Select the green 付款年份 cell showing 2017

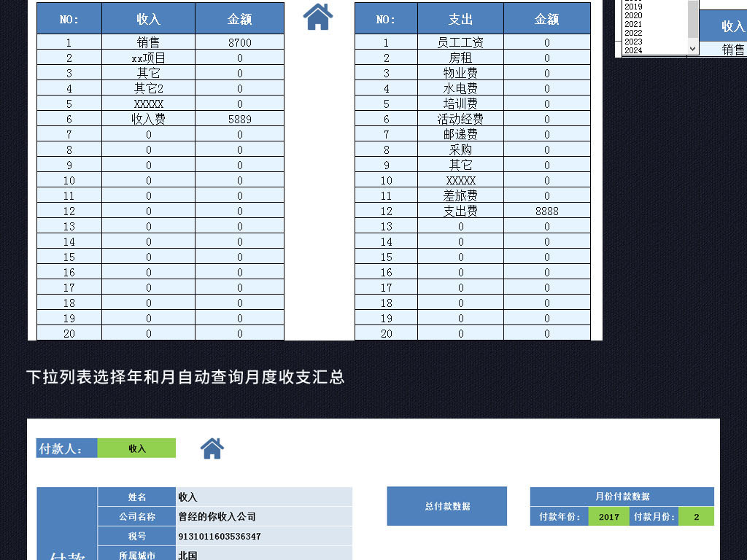click(x=608, y=517)
